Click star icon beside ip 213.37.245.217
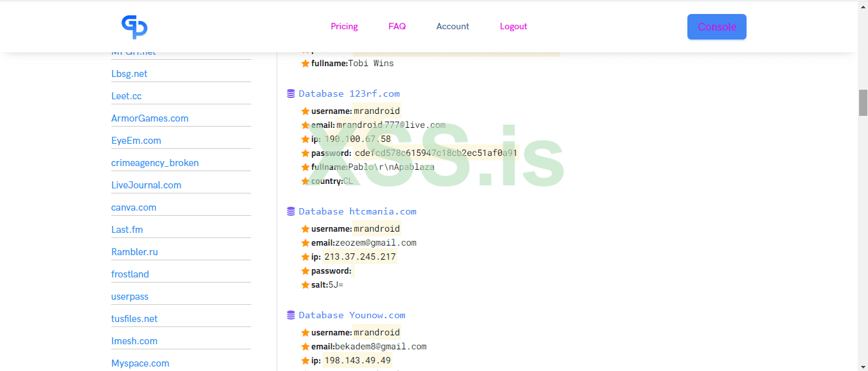The width and height of the screenshot is (868, 371). [x=305, y=257]
